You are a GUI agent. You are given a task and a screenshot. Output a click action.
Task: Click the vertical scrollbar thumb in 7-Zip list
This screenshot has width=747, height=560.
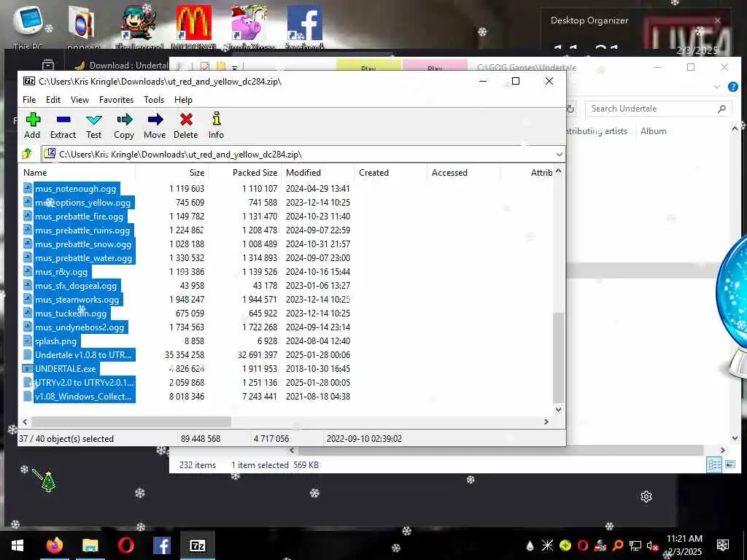pos(558,358)
